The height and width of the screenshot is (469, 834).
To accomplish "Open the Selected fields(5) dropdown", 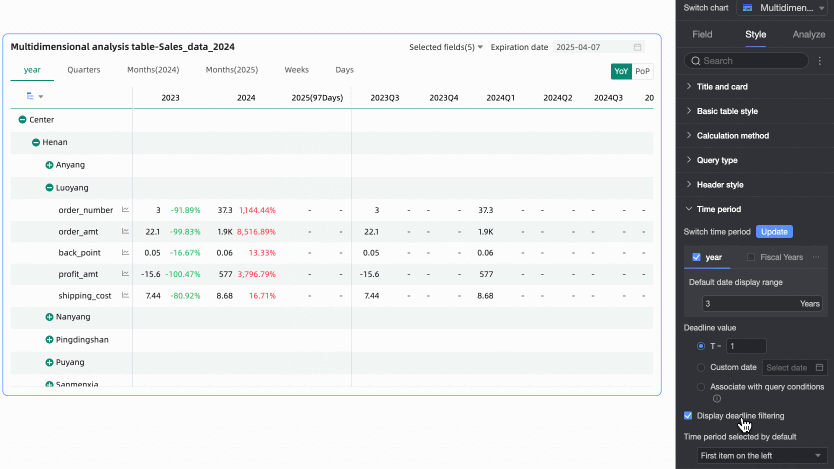I will tap(446, 47).
